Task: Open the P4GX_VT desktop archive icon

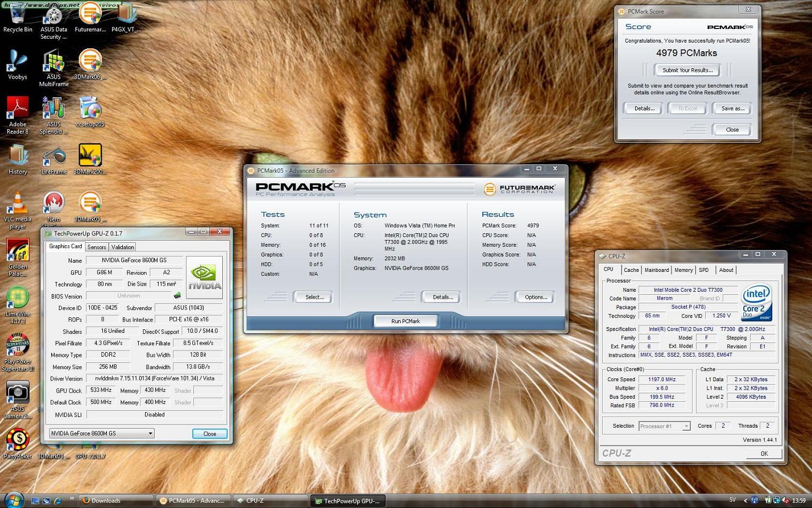Action: (126, 17)
